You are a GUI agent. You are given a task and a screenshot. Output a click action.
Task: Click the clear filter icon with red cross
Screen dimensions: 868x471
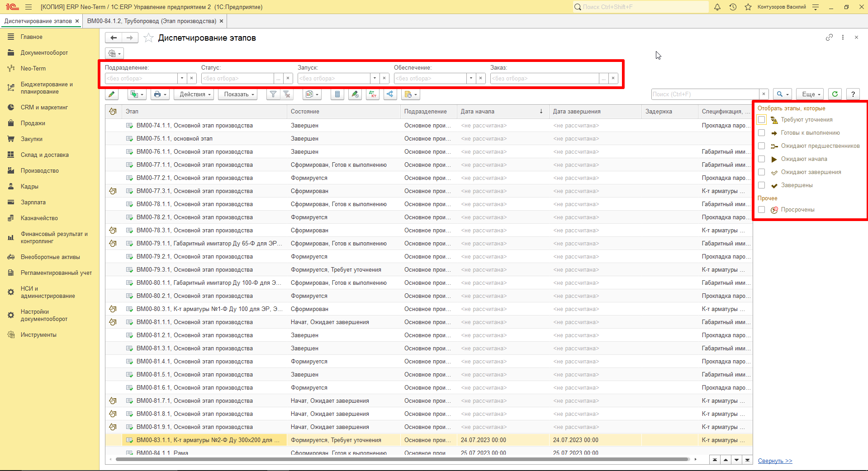287,94
